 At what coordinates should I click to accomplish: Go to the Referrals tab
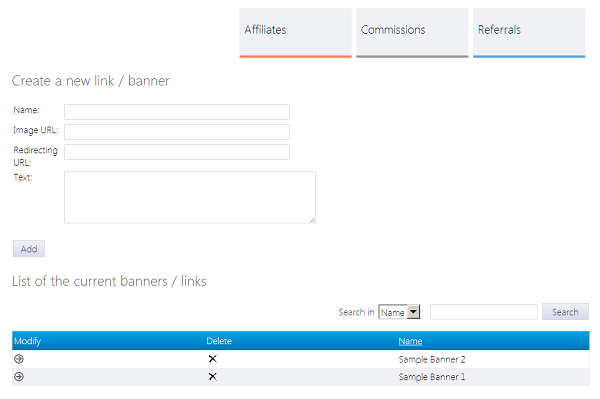(529, 33)
